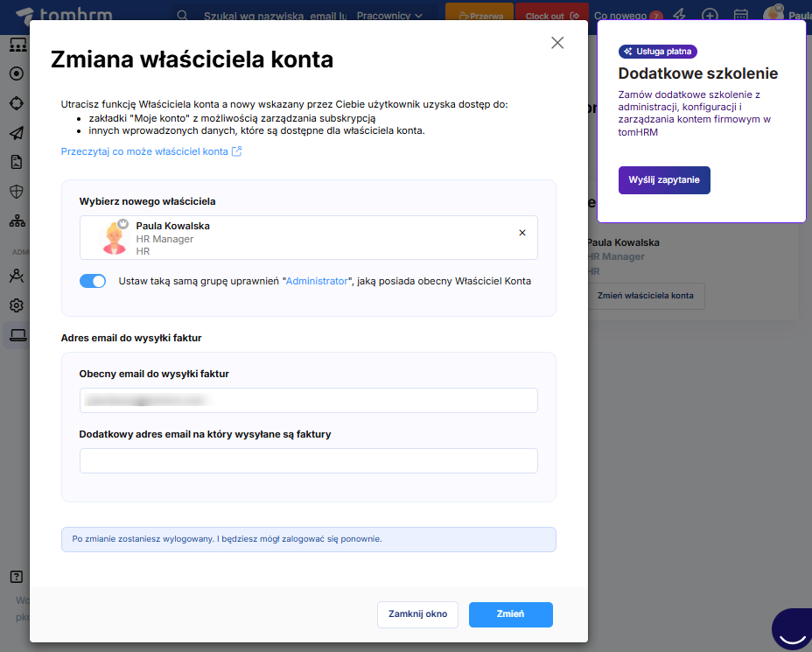Open the chat widget smiley bubble
This screenshot has width=812, height=652.
coord(791,630)
